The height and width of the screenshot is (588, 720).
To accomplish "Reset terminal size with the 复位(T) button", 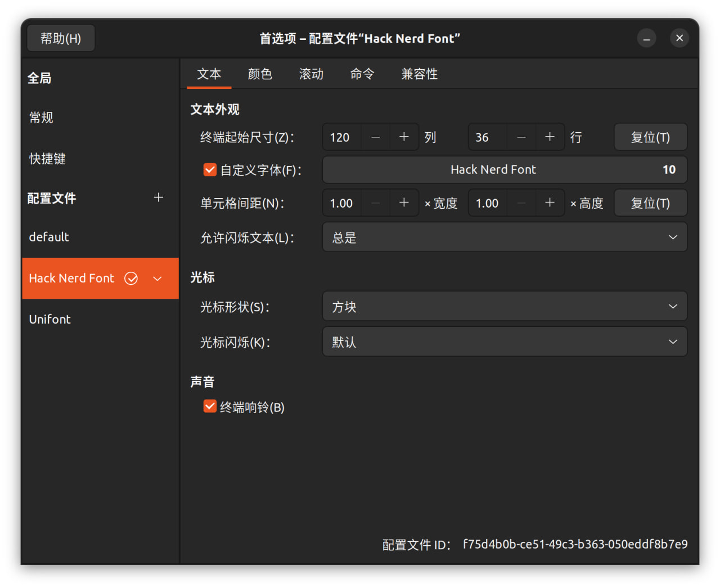I will coord(650,137).
